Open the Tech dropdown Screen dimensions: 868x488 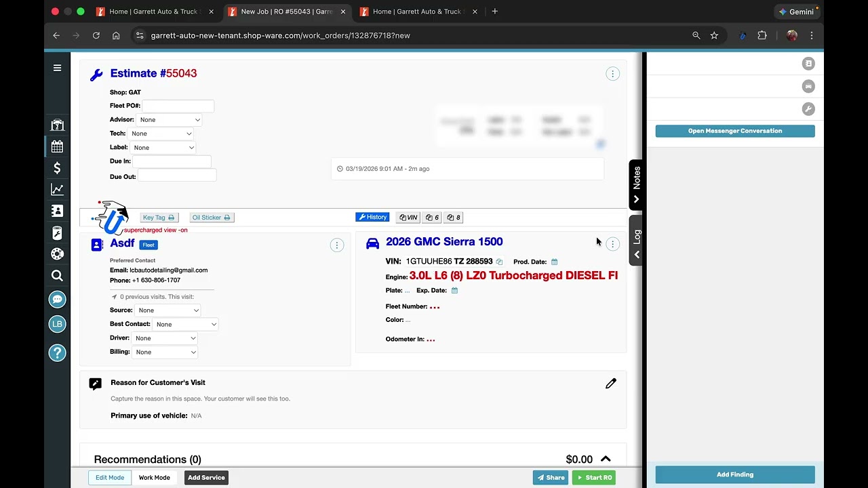click(161, 134)
